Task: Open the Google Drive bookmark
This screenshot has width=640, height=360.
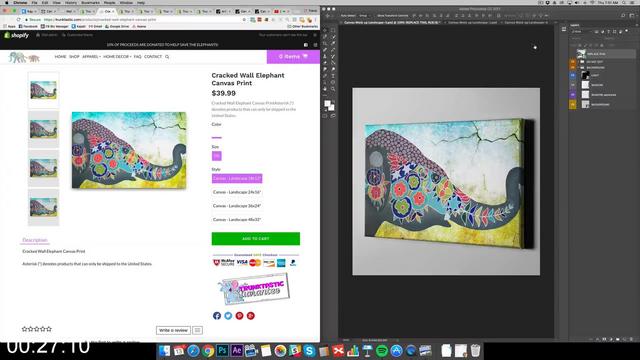Action: [x=117, y=26]
